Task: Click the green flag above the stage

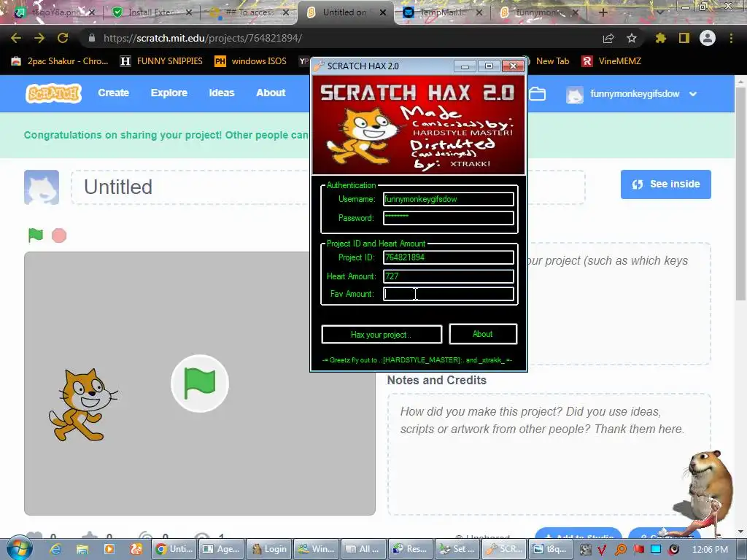Action: (36, 236)
